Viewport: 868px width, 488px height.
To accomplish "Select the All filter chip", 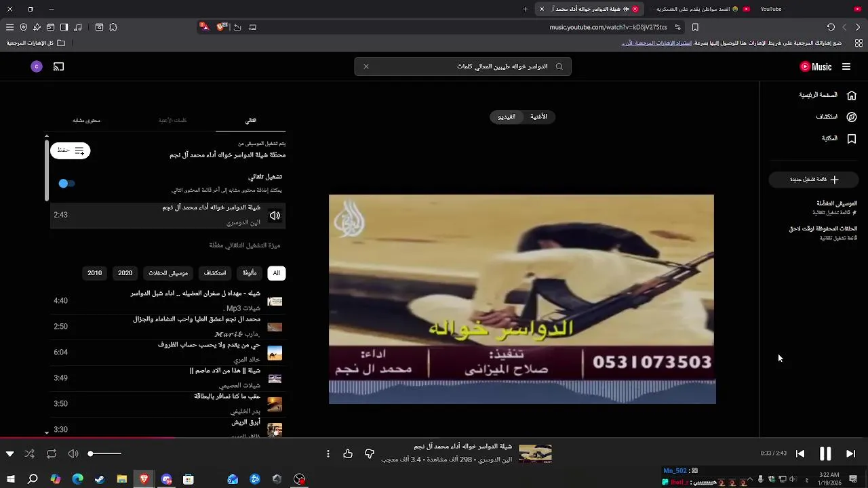I will tap(276, 273).
